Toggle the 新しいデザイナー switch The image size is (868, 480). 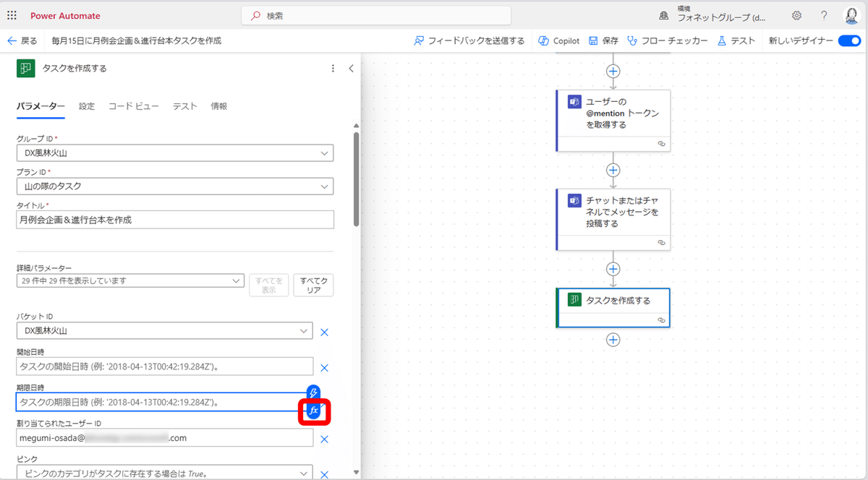pyautogui.click(x=848, y=40)
